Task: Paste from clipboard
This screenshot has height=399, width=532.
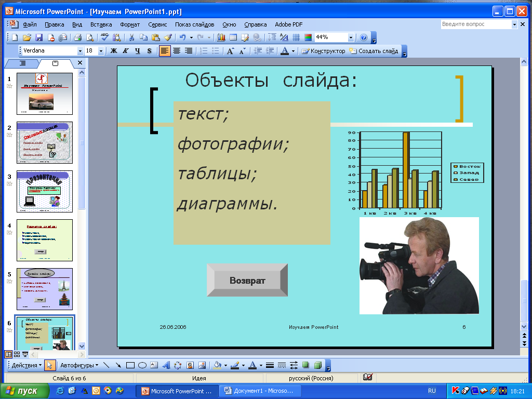Action: pyautogui.click(x=156, y=37)
